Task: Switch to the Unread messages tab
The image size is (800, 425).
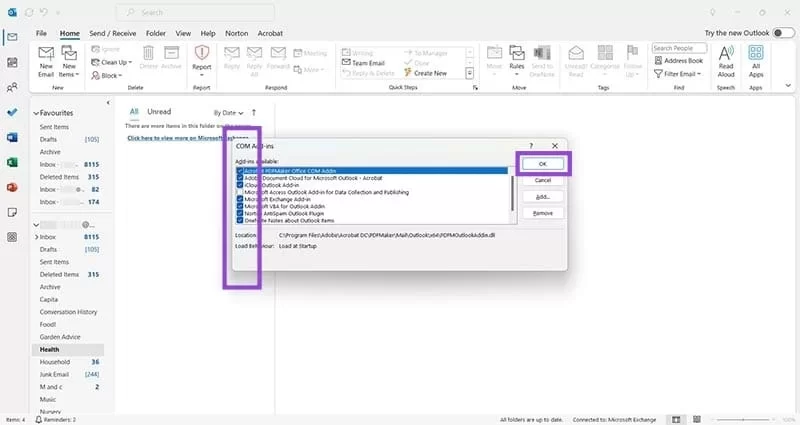Action: tap(159, 112)
